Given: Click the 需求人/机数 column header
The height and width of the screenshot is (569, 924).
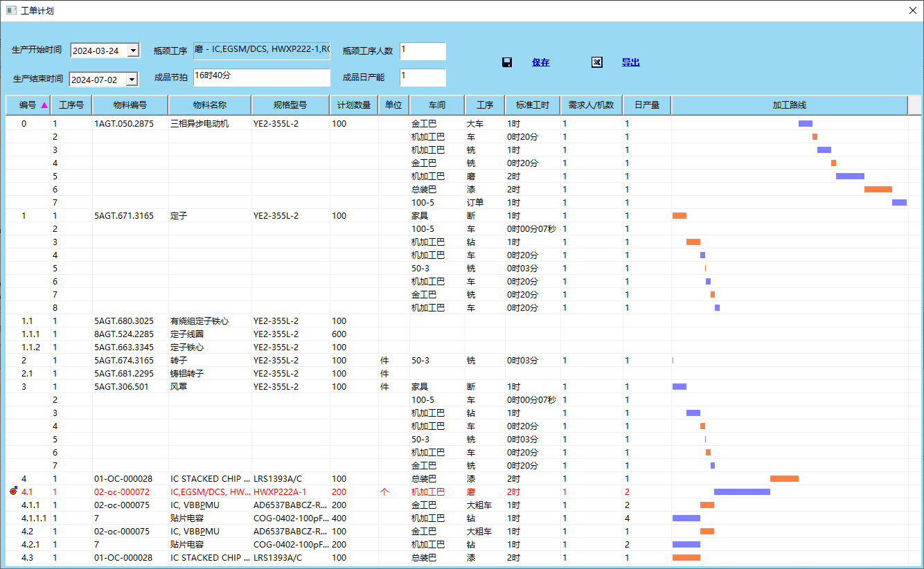Looking at the screenshot, I should coord(592,105).
